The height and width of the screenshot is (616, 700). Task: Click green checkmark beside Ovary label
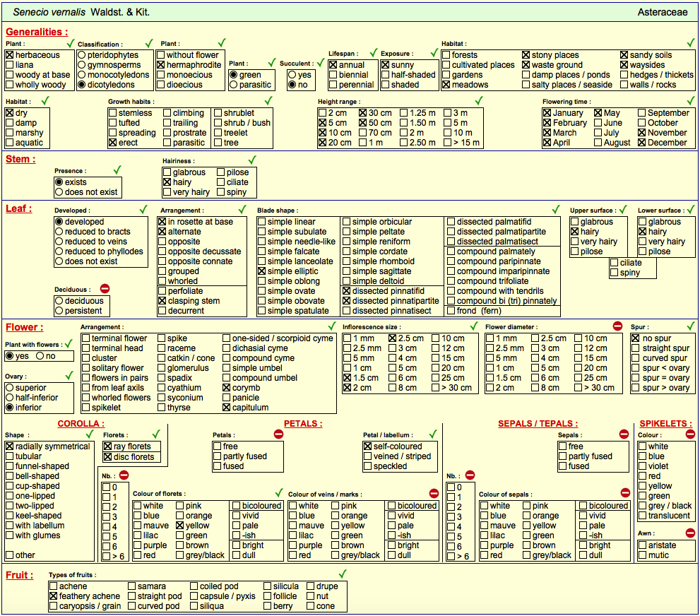tap(69, 375)
